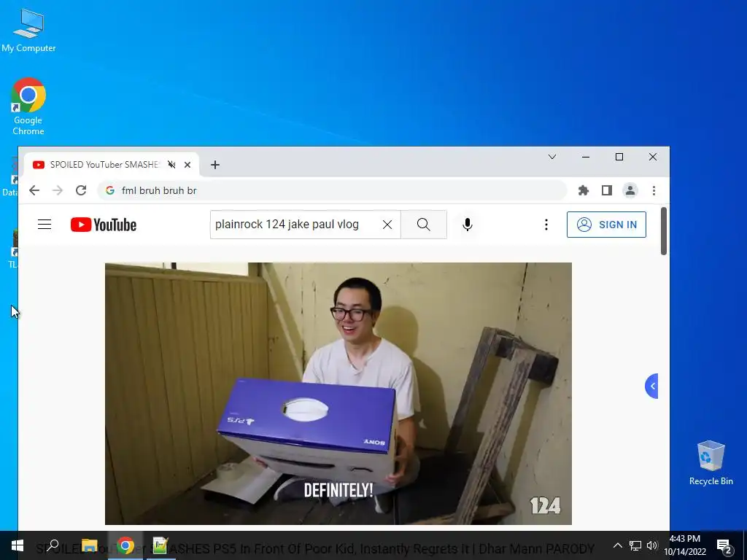Open the green notepad taskbar app
747x560 pixels.
point(160,545)
